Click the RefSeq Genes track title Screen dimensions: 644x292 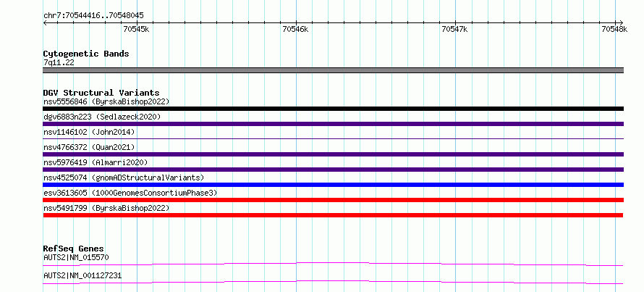click(74, 249)
